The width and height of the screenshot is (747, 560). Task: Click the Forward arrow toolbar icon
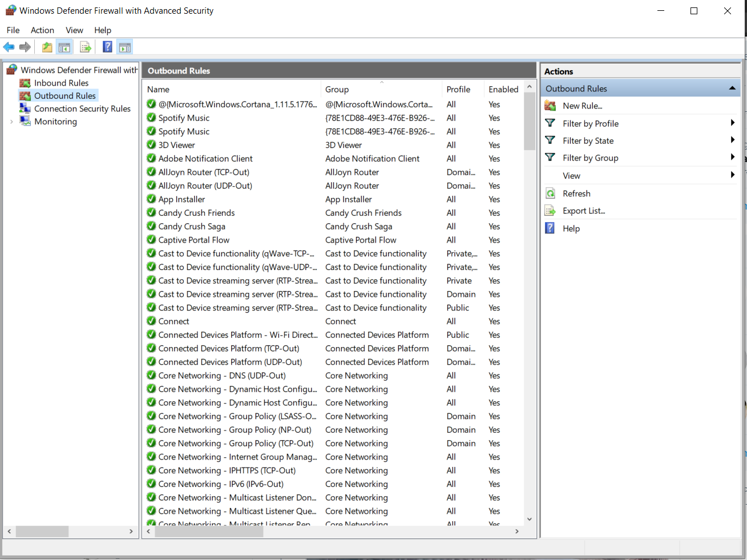click(x=25, y=47)
